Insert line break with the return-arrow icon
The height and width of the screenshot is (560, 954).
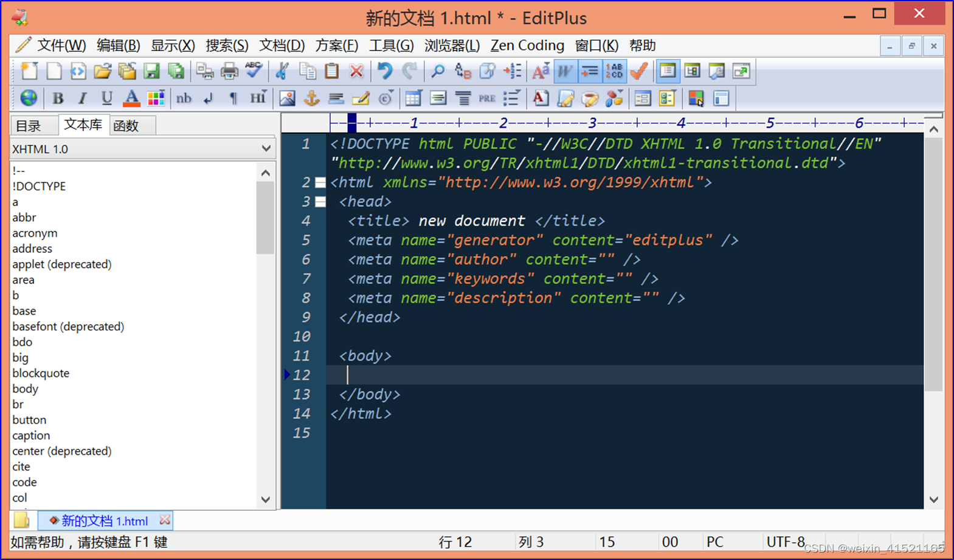click(209, 98)
